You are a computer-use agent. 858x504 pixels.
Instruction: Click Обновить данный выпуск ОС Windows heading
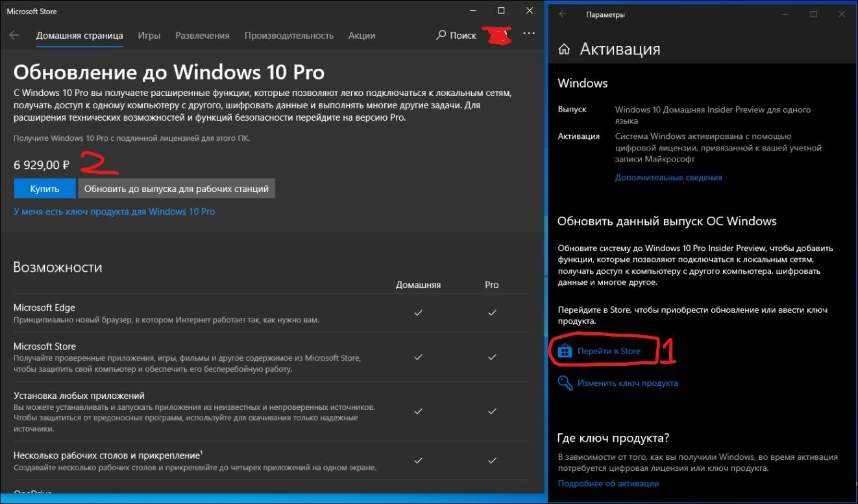[667, 221]
